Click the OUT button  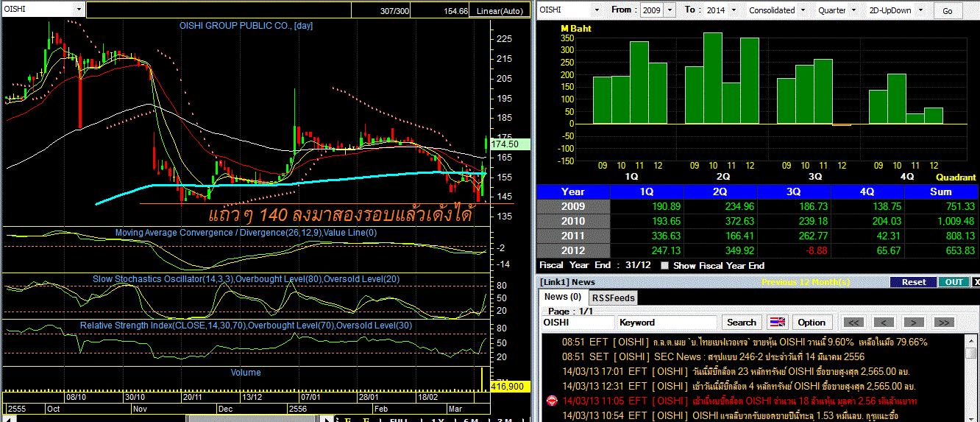coord(954,282)
